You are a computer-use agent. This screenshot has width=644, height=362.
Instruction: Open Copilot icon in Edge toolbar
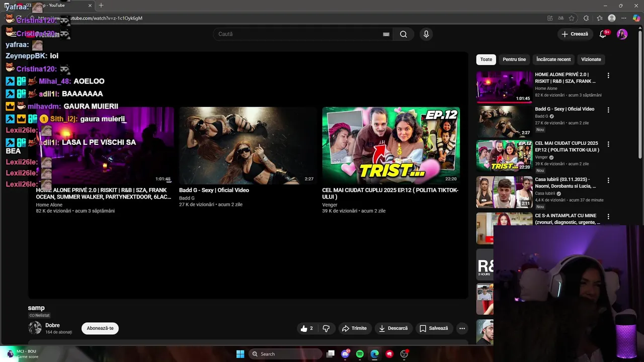636,18
